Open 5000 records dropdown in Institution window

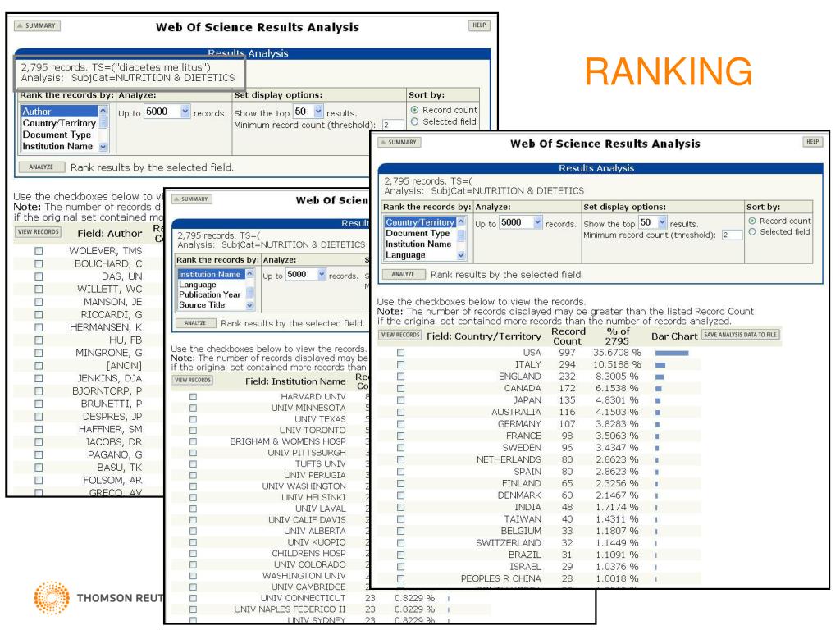click(322, 275)
